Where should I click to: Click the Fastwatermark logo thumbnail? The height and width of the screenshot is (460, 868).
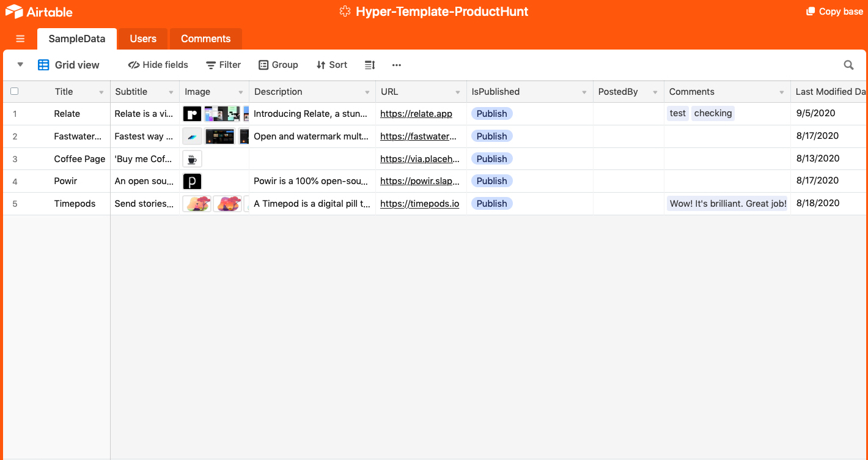193,136
